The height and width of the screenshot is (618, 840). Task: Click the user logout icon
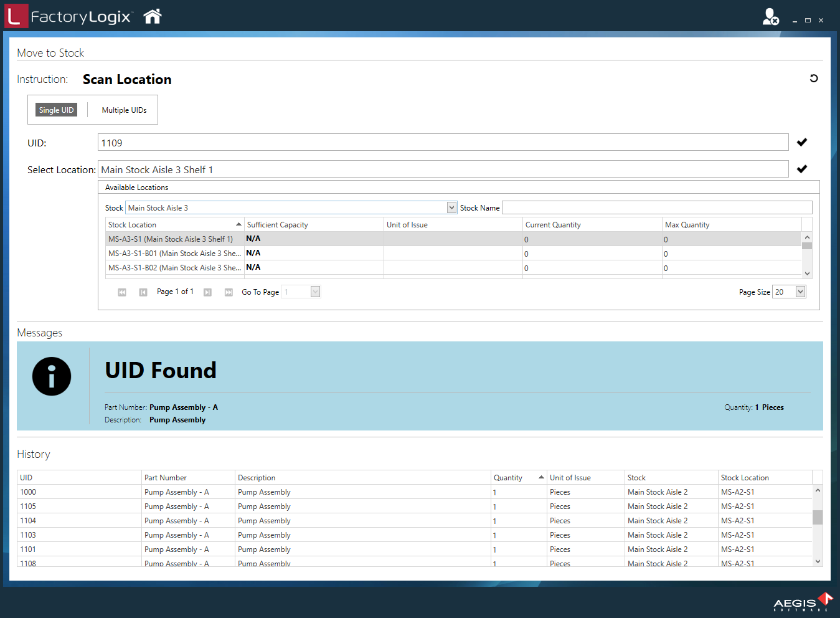coord(770,16)
